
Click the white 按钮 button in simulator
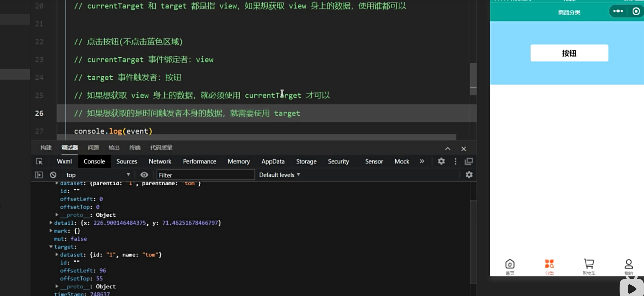569,53
